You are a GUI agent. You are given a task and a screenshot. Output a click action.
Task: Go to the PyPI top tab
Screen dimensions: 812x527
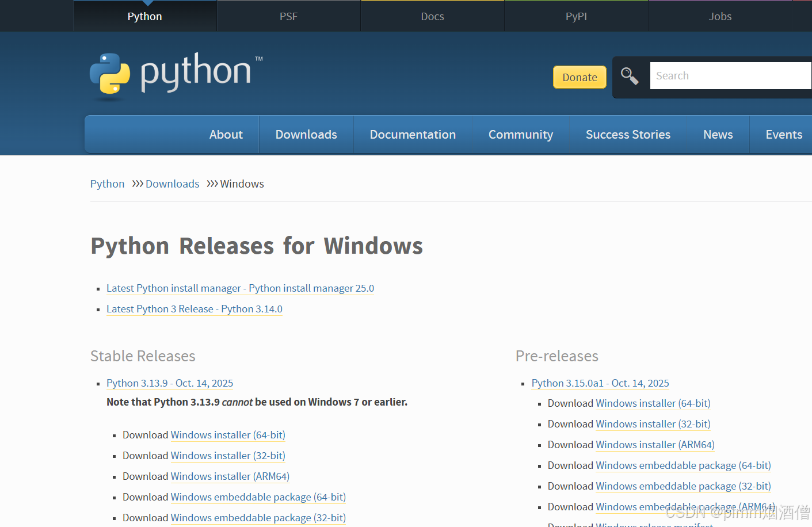pyautogui.click(x=577, y=16)
